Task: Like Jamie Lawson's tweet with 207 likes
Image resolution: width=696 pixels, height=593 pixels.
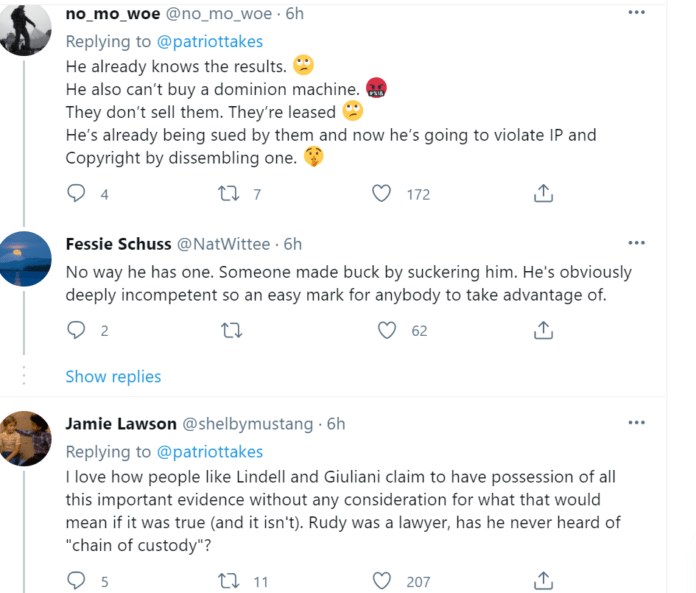Action: [x=381, y=581]
